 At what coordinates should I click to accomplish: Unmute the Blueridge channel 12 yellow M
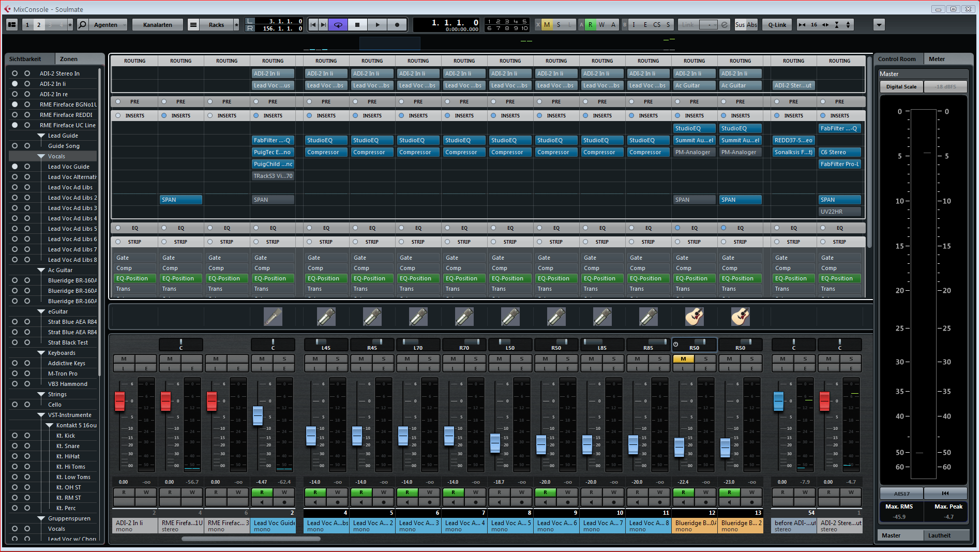(683, 359)
